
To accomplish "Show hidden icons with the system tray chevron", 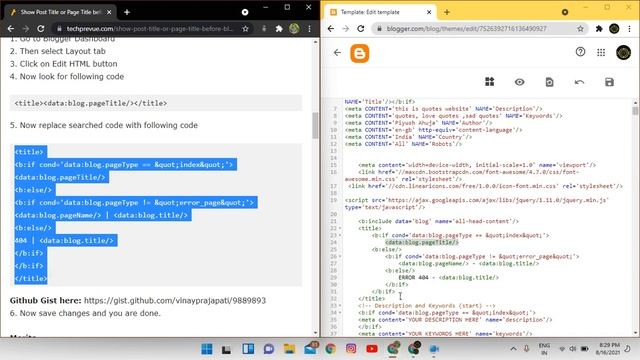I will click(x=513, y=349).
